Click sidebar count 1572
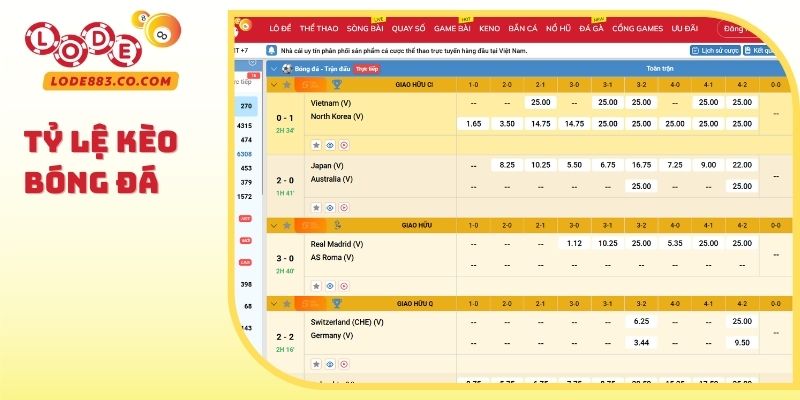 point(244,196)
